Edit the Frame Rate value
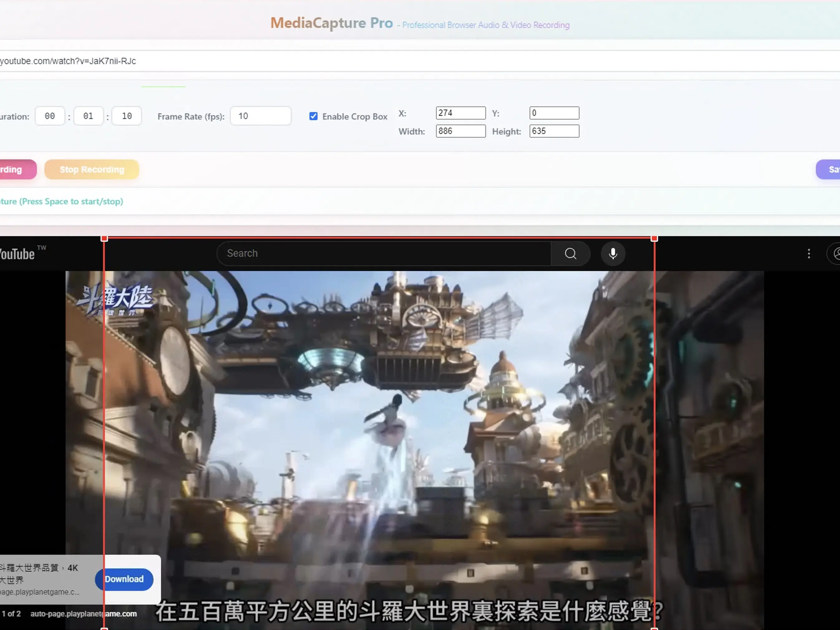Screen dimensions: 840x630 point(260,116)
